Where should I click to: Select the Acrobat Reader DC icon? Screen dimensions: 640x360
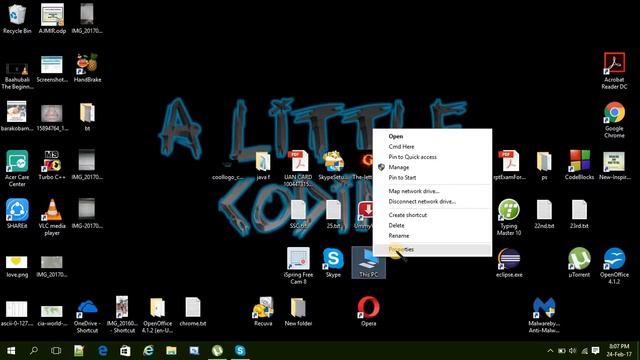[x=614, y=70]
